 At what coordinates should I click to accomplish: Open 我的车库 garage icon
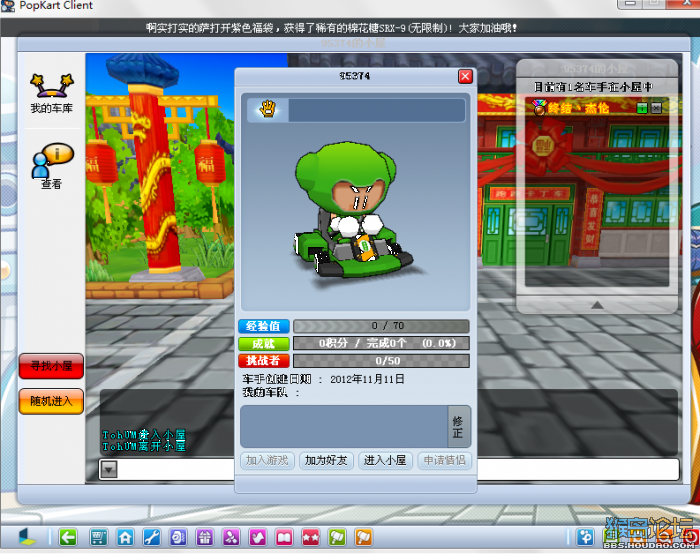51,94
